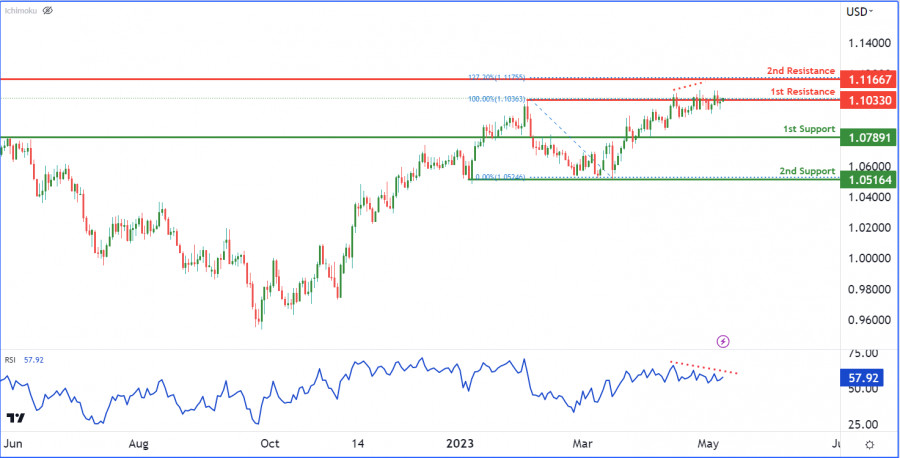Screen dimensions: 900x458
Task: Click the 100.00%(1.10363) Fibonacci label
Action: coord(497,99)
